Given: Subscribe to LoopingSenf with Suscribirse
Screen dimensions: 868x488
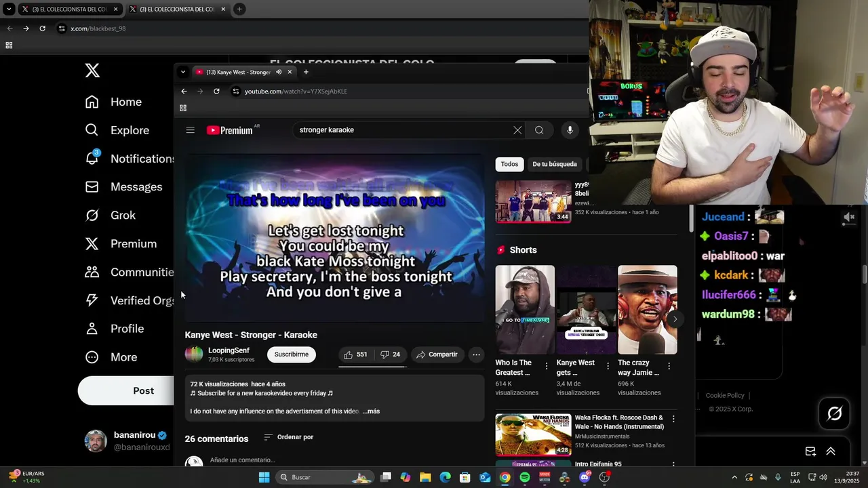Looking at the screenshot, I should 291,354.
